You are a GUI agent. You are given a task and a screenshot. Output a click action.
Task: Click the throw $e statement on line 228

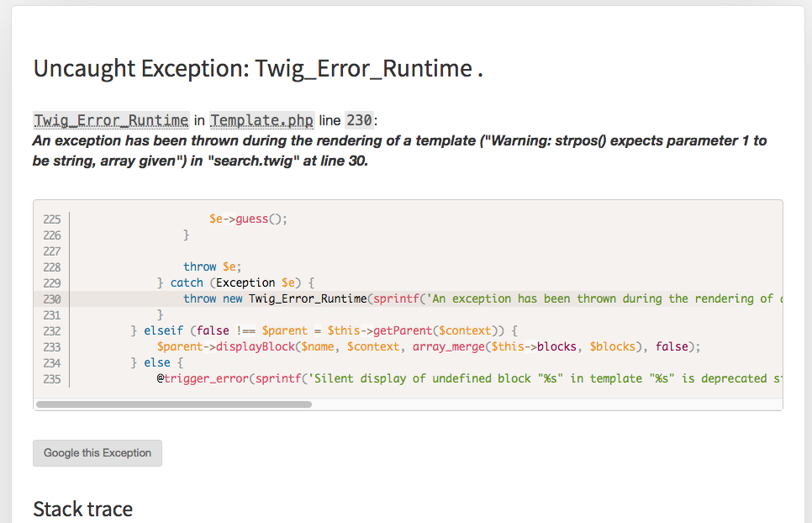pyautogui.click(x=213, y=267)
